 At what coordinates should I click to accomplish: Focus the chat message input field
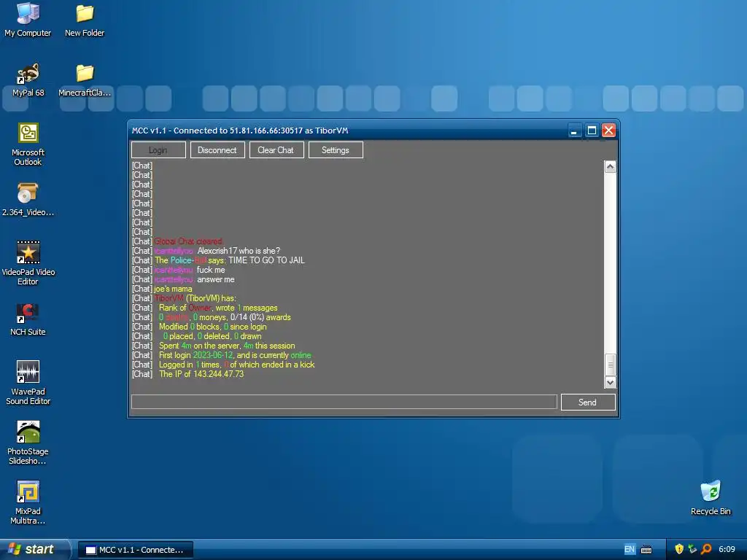(x=344, y=402)
